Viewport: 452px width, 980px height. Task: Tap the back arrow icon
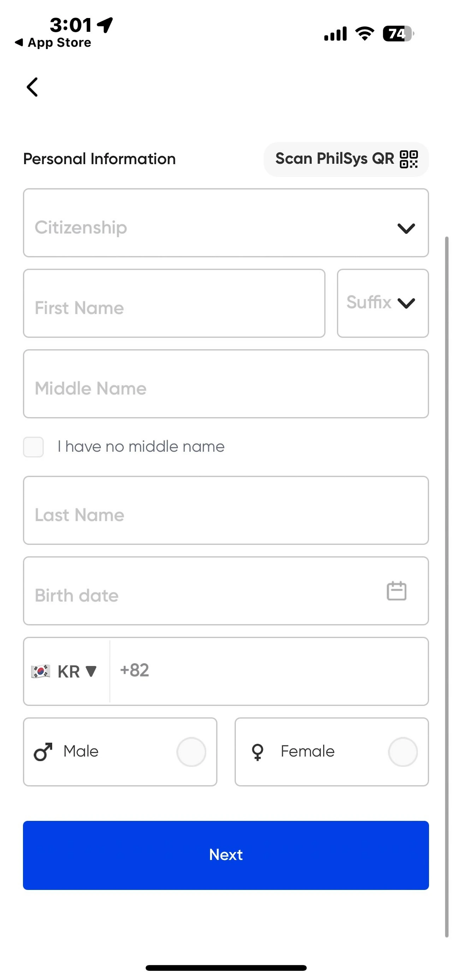click(32, 87)
